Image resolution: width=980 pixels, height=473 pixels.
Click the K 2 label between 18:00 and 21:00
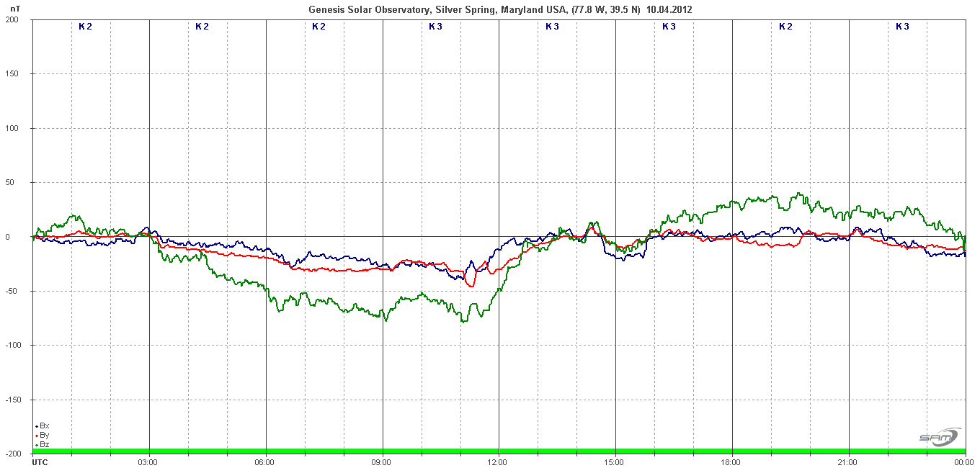point(785,27)
